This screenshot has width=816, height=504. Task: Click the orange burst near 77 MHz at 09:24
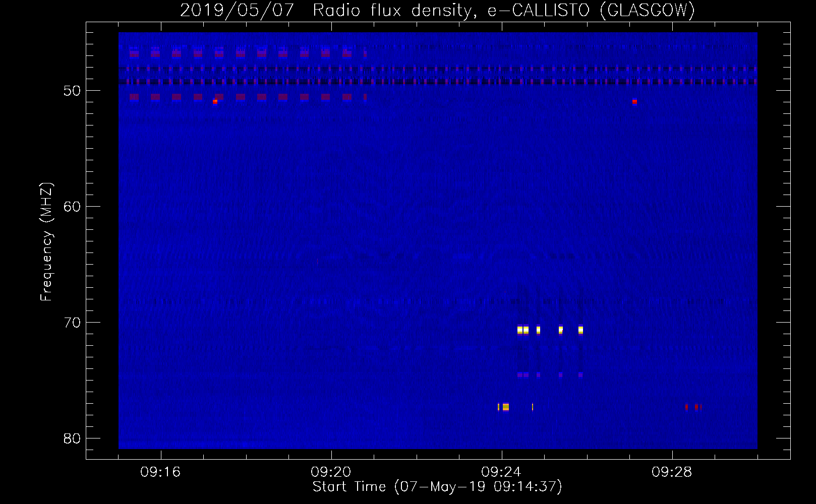pyautogui.click(x=505, y=407)
